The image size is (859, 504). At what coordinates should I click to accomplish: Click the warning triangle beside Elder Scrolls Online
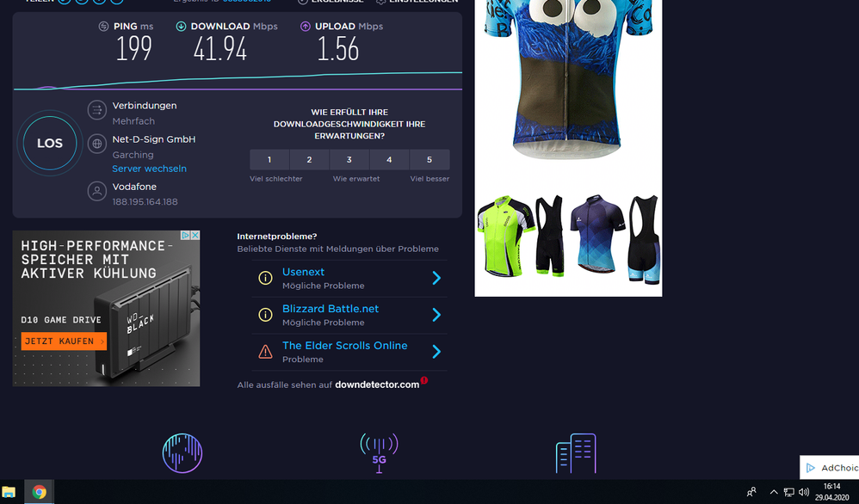pos(265,351)
